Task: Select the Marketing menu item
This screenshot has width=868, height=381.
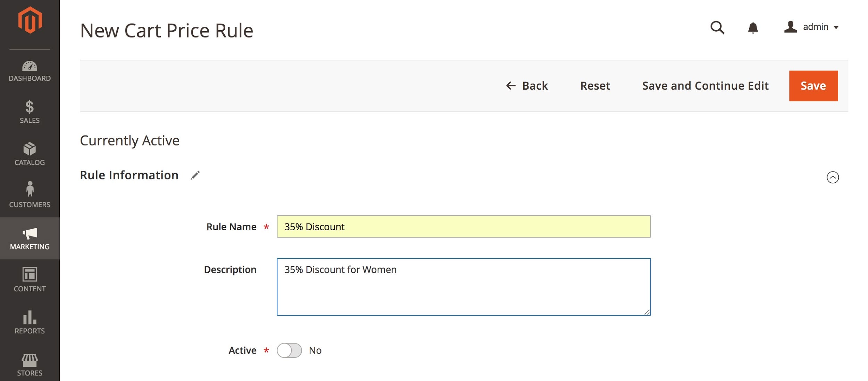Action: tap(30, 238)
